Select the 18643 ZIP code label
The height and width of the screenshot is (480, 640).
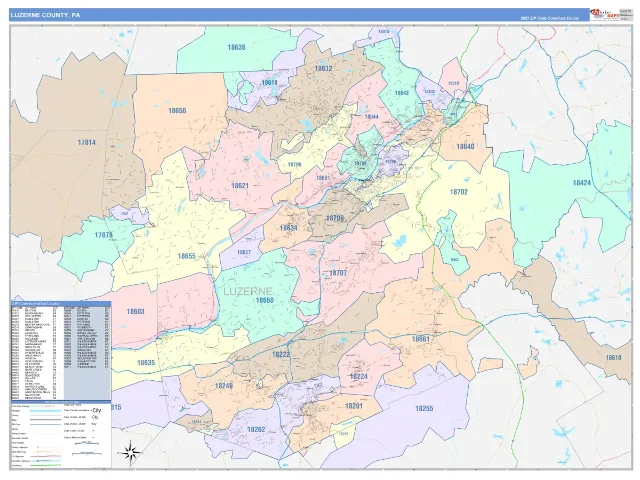click(401, 93)
